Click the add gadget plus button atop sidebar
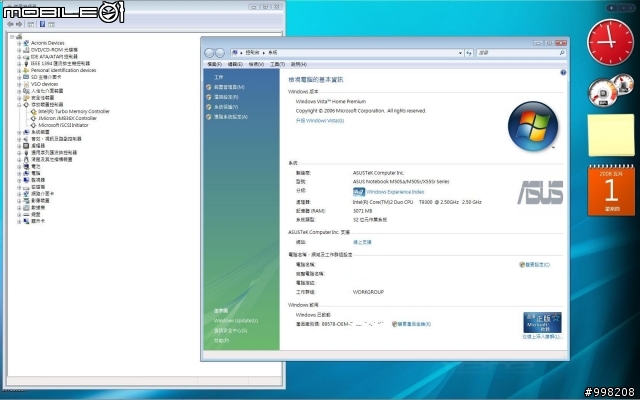Screen dimensions: 640x400 tap(611, 8)
